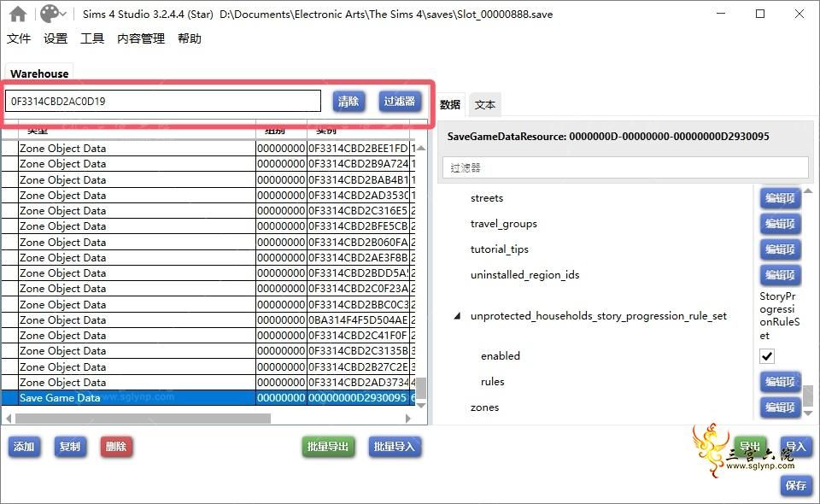The height and width of the screenshot is (504, 820).
Task: Click 编辑项 button for uninstalled_region_ids
Action: [780, 275]
